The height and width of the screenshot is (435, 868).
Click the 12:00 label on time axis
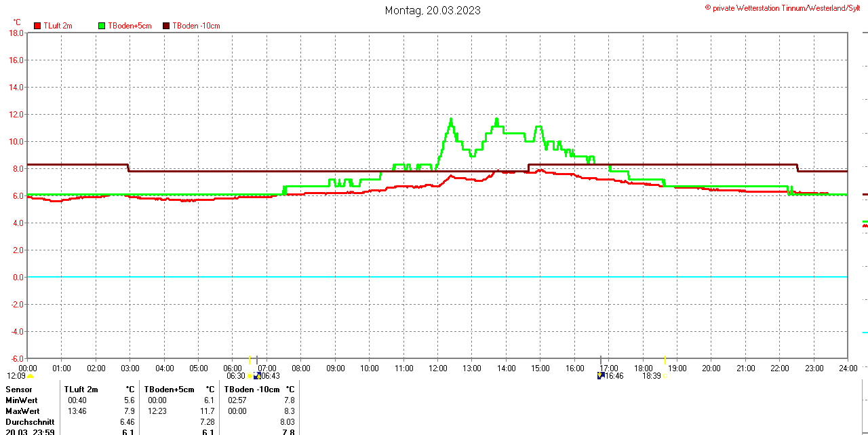[437, 368]
